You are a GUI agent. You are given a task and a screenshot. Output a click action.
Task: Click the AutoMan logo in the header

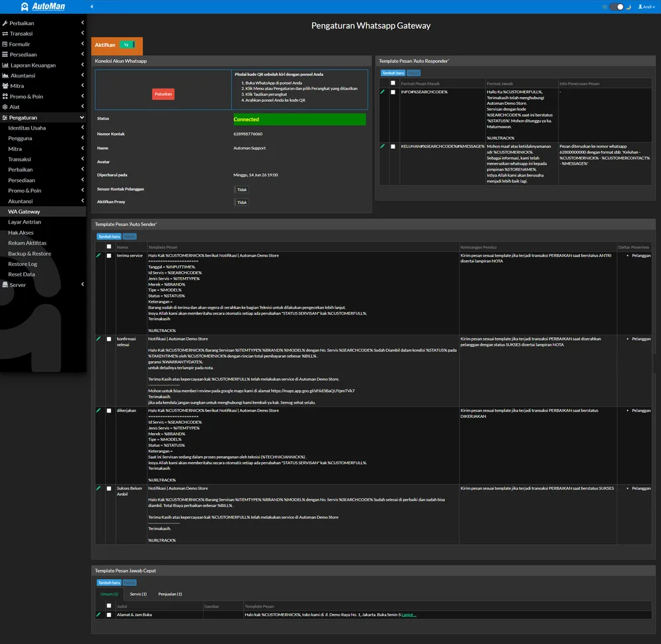pyautogui.click(x=43, y=7)
